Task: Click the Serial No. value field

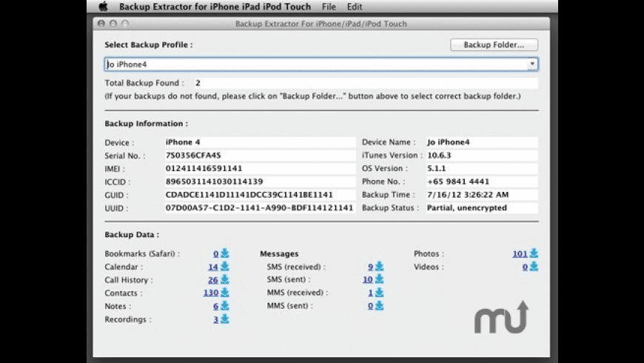Action: tap(260, 156)
